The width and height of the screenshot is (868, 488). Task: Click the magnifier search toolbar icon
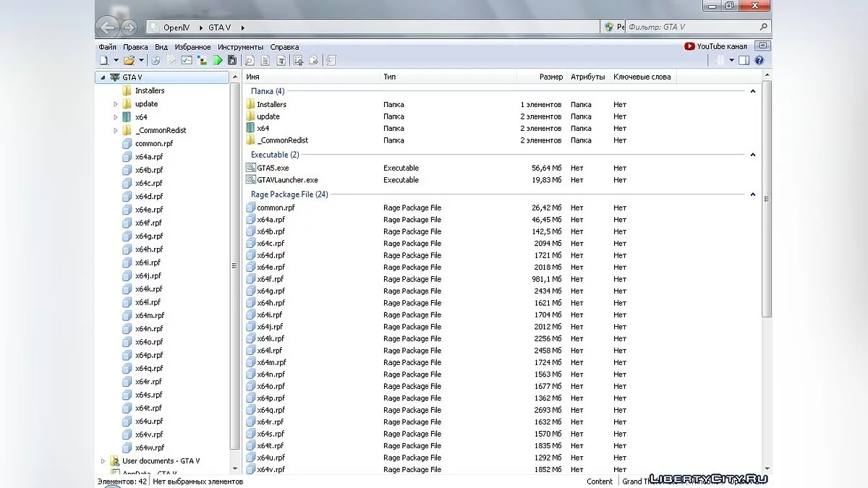pos(250,61)
